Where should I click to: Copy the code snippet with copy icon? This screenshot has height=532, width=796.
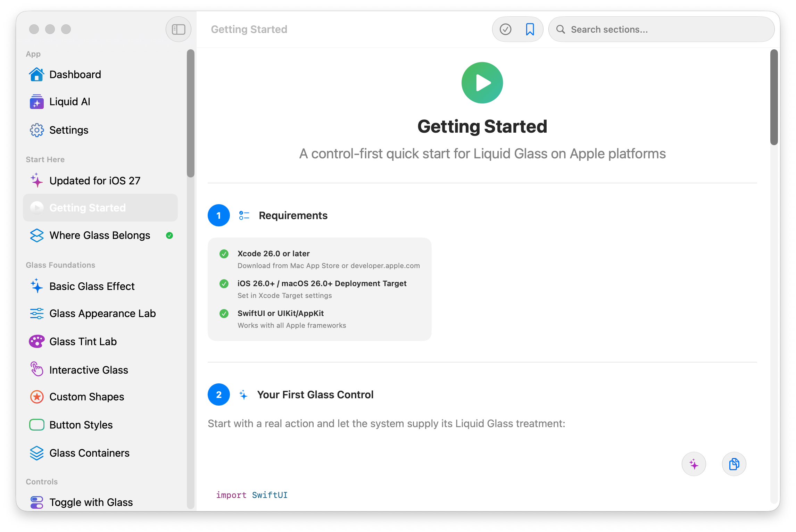734,464
